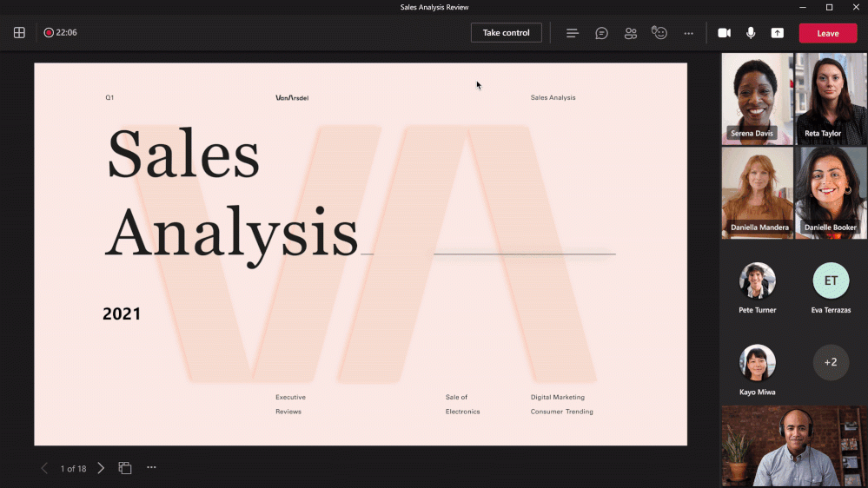
Task: Mute the microphone
Action: (751, 33)
